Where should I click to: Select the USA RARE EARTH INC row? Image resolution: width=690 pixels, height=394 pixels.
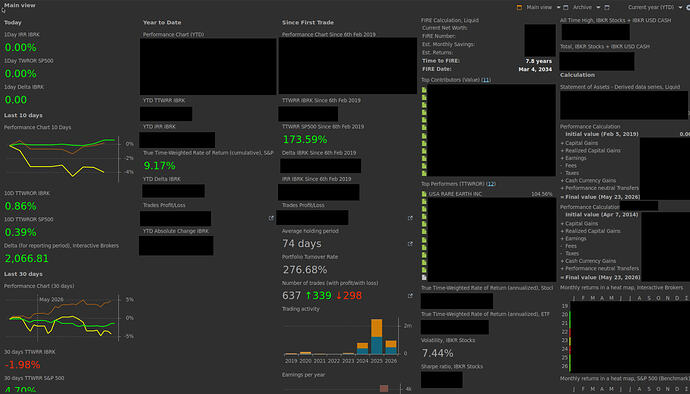click(487, 194)
